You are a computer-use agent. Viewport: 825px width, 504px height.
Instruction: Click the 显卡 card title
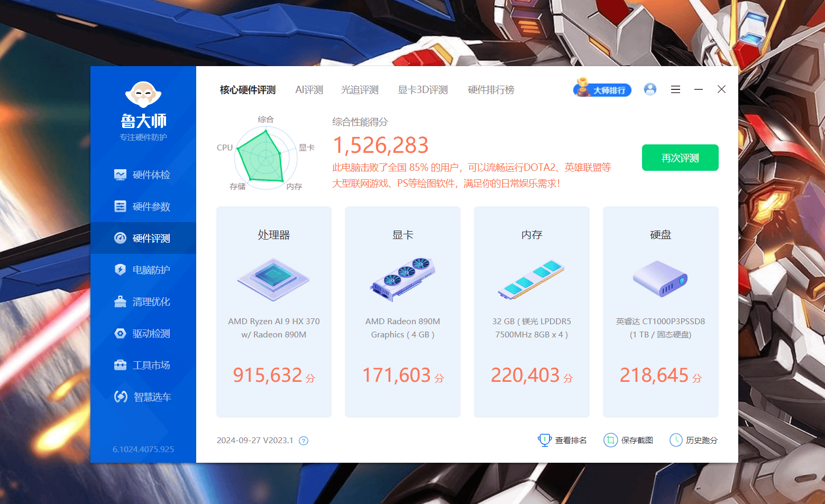403,235
